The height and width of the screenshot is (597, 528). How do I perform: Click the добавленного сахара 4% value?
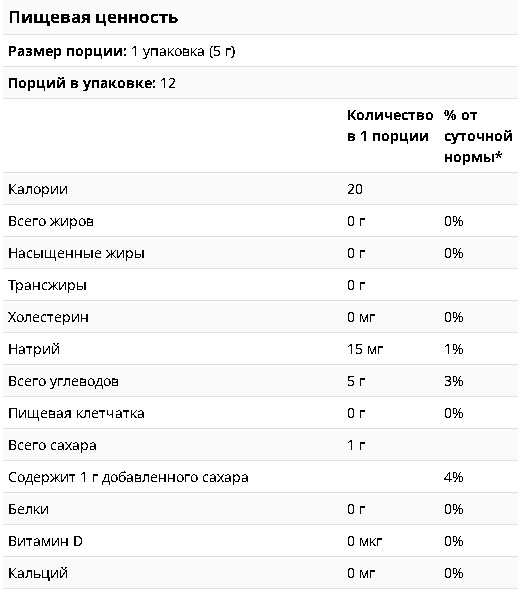[453, 477]
